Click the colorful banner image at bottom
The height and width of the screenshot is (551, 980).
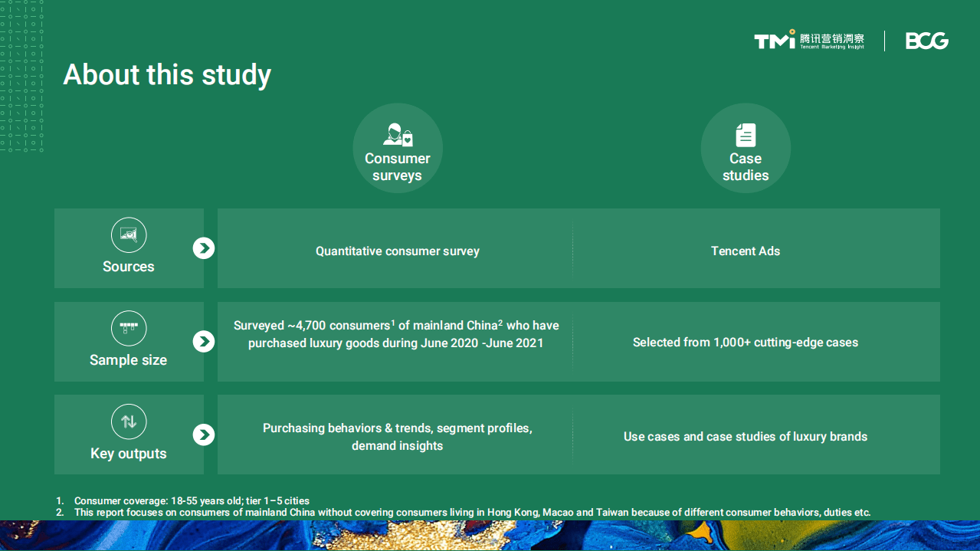pos(490,535)
